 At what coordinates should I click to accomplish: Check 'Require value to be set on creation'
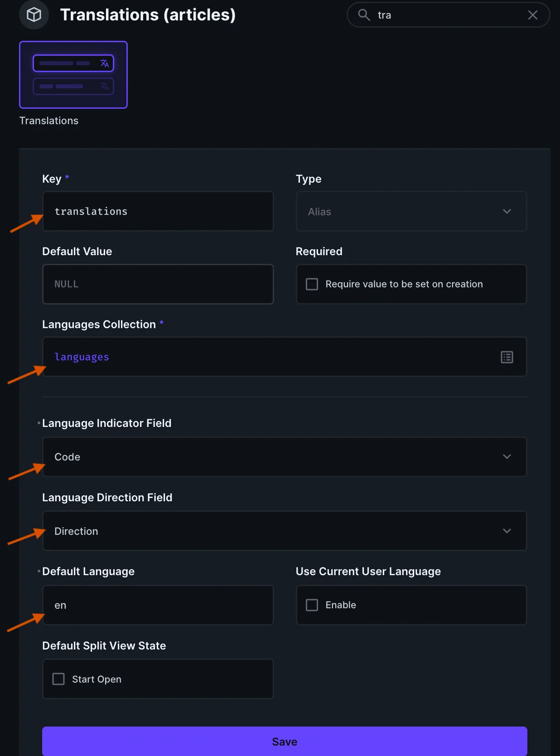coord(312,284)
